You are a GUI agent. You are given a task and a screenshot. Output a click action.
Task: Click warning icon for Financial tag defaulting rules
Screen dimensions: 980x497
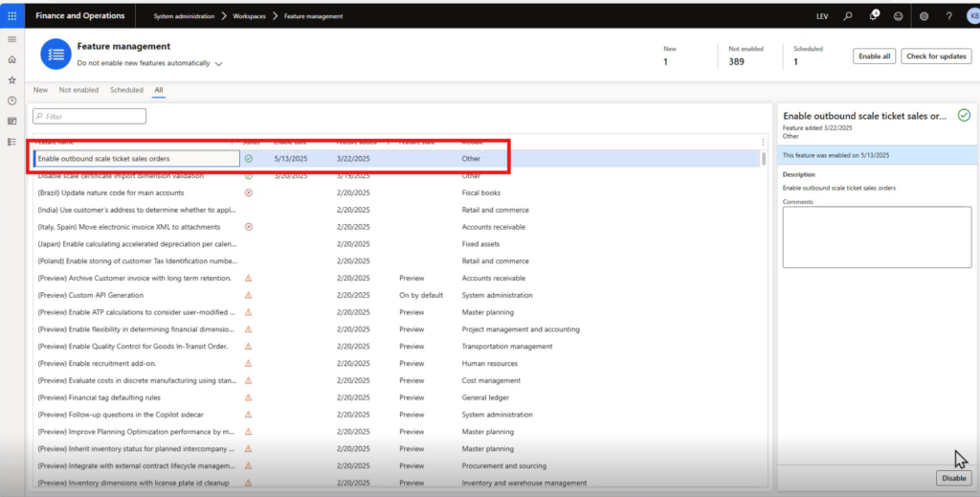[x=248, y=397]
